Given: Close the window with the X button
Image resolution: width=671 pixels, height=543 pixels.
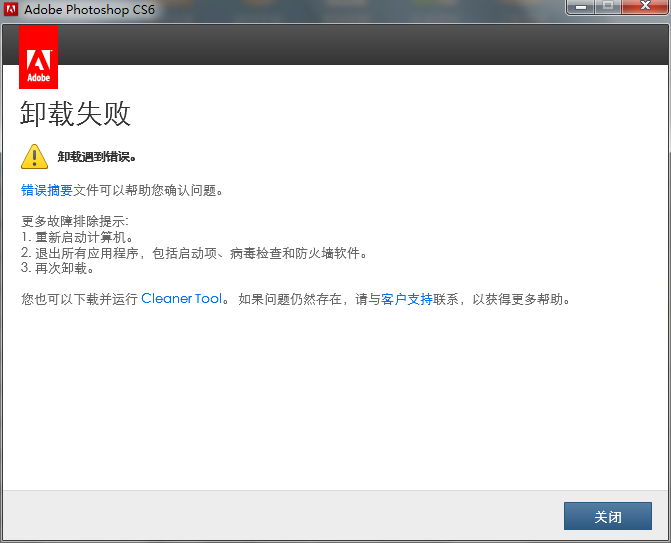Looking at the screenshot, I should coord(645,6).
